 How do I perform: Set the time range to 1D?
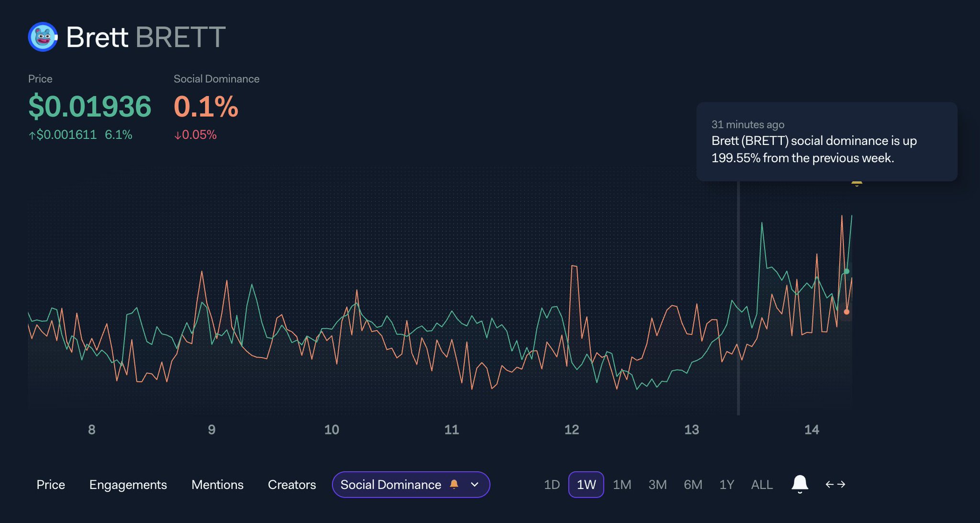click(x=552, y=485)
